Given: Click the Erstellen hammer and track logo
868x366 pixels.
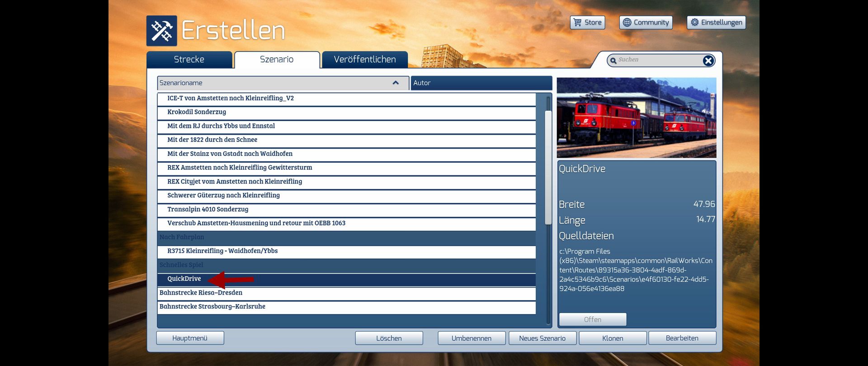Looking at the screenshot, I should click(161, 31).
